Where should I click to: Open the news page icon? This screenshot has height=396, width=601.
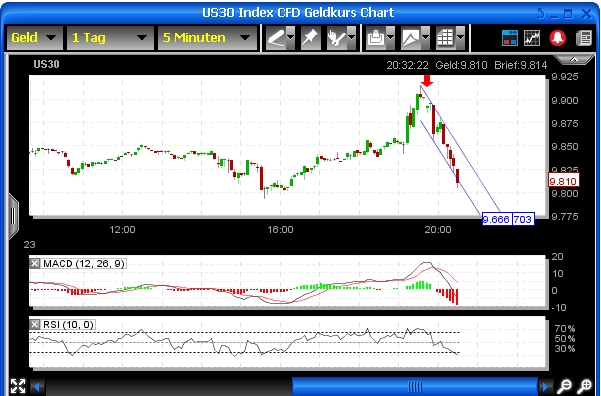coord(584,38)
